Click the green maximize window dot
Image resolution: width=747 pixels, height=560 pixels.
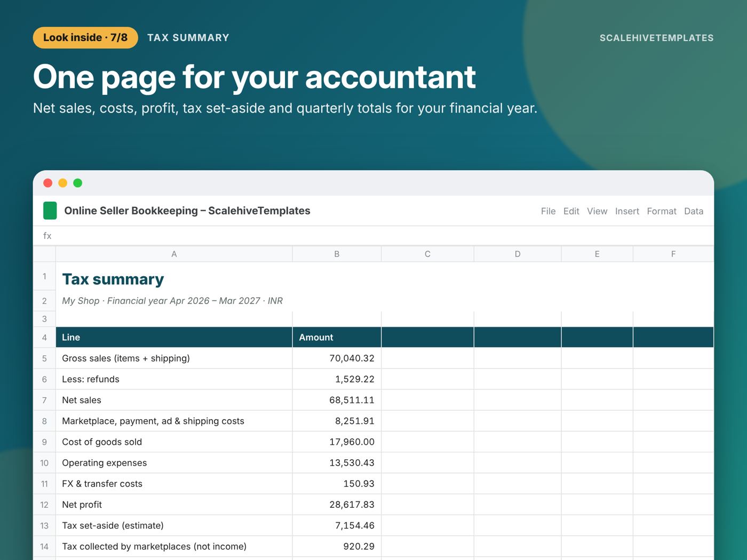(x=77, y=183)
